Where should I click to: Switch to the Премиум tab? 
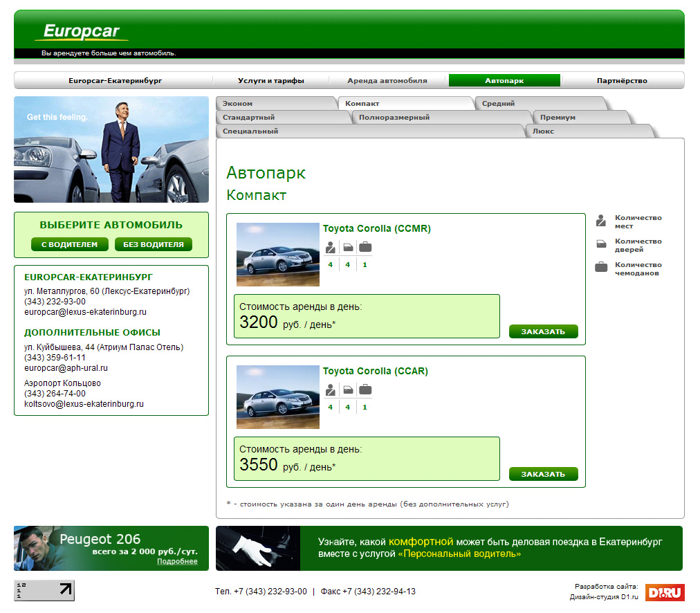click(582, 118)
